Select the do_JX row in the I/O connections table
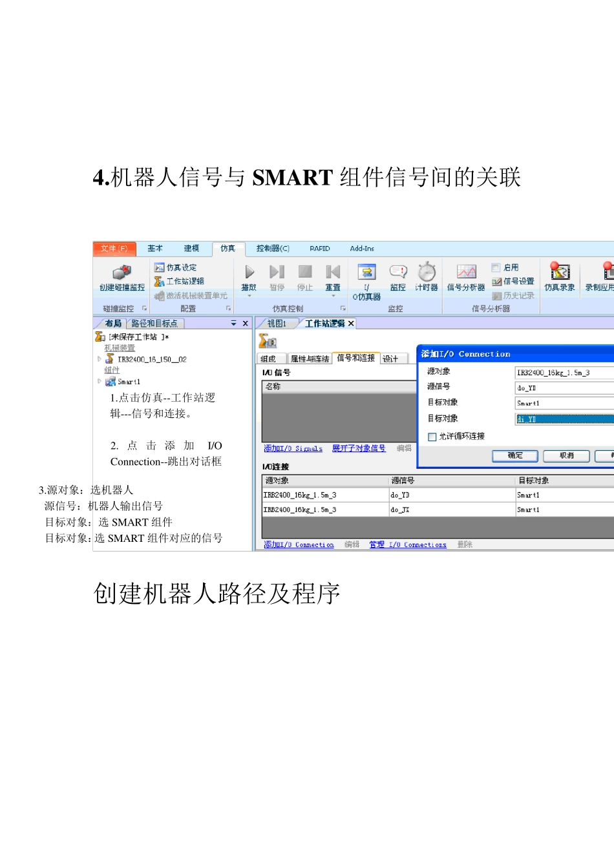 click(438, 510)
